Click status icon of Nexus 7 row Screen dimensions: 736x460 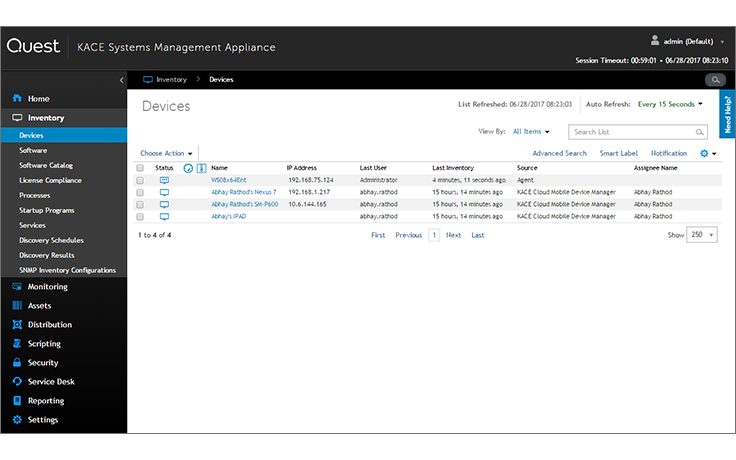click(x=164, y=192)
